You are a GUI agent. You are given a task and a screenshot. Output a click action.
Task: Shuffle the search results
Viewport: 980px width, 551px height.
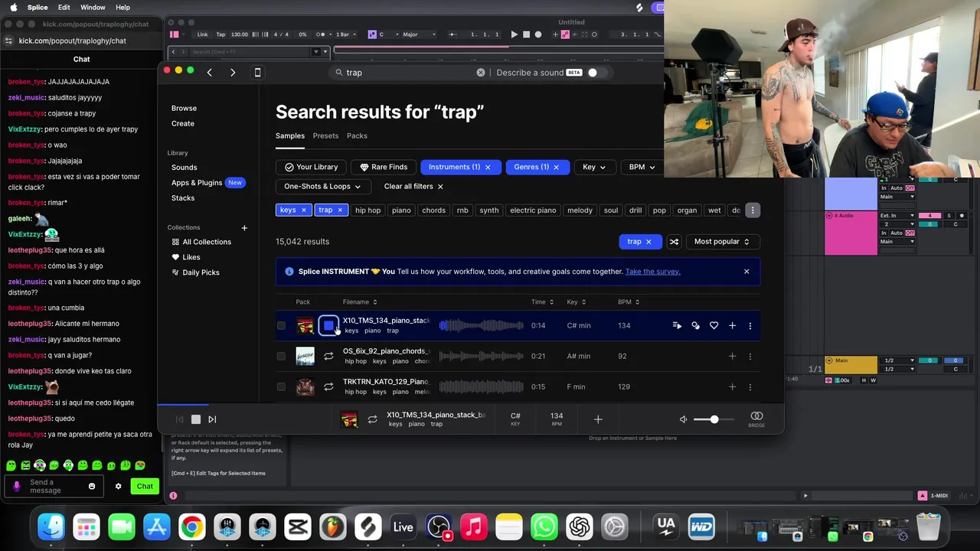(674, 242)
